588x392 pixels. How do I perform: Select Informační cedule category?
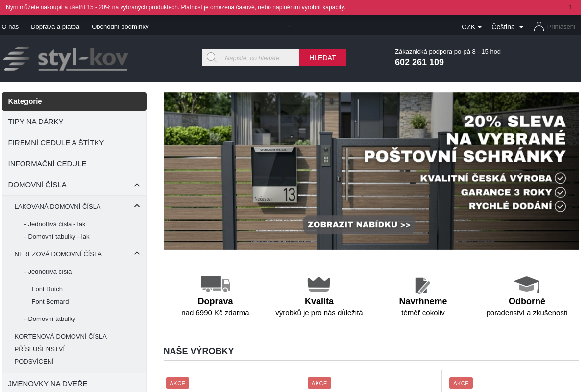tap(74, 164)
